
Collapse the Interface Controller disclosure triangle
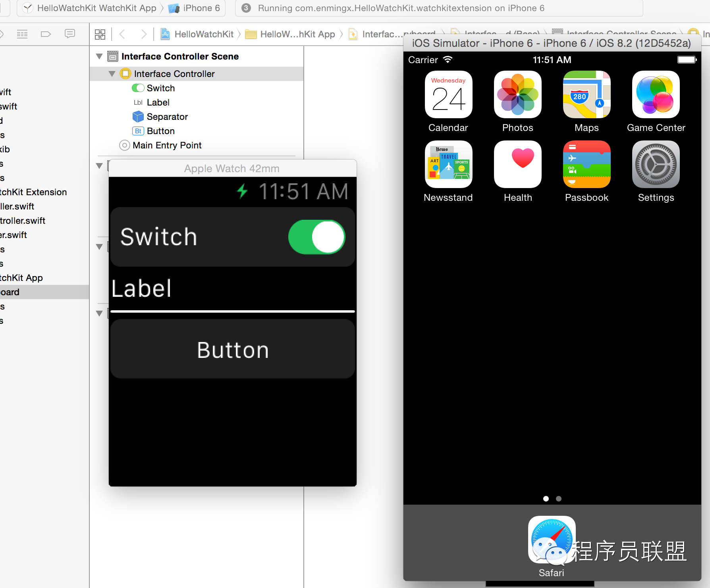click(x=112, y=74)
